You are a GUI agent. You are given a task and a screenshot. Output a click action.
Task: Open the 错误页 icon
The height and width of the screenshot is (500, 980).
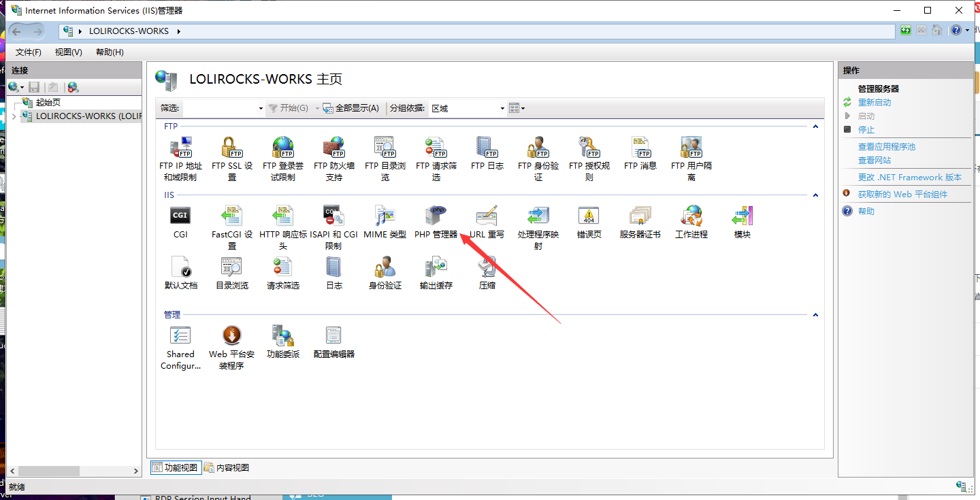click(x=589, y=222)
